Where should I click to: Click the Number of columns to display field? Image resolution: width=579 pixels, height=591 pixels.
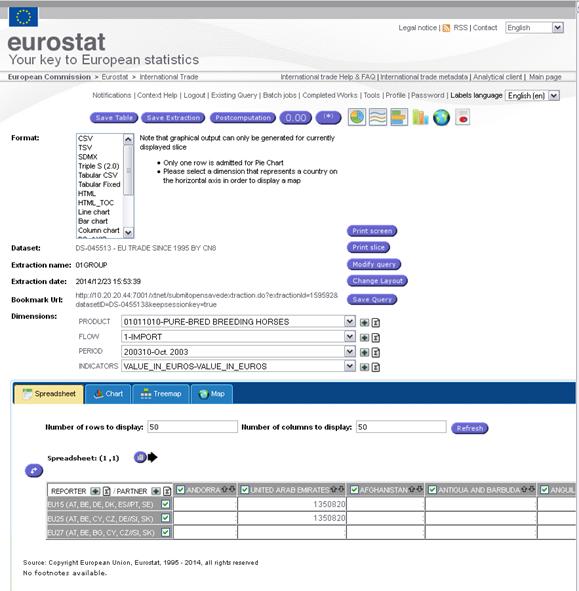pyautogui.click(x=401, y=427)
